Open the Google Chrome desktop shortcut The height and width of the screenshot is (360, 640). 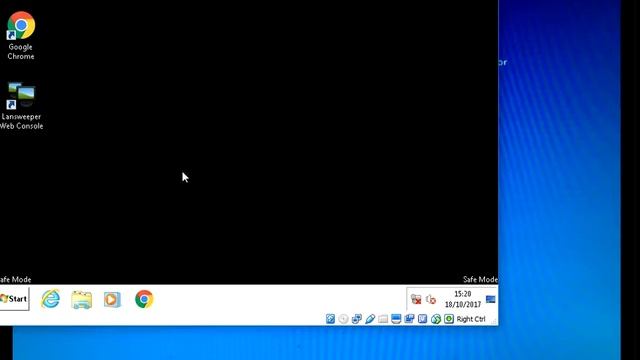(21, 36)
